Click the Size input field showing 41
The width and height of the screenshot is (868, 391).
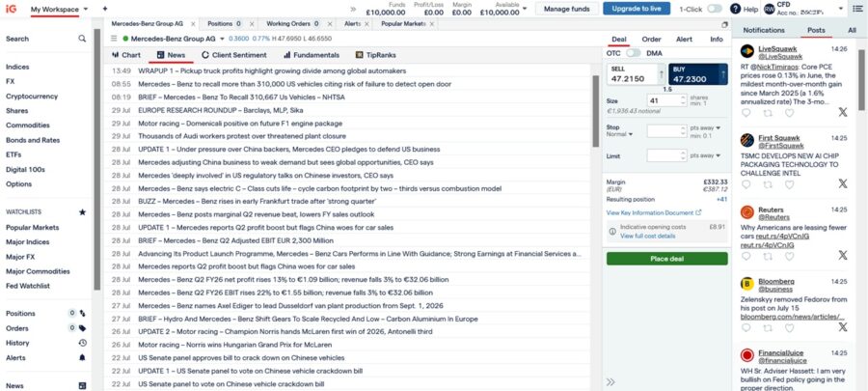(x=664, y=100)
